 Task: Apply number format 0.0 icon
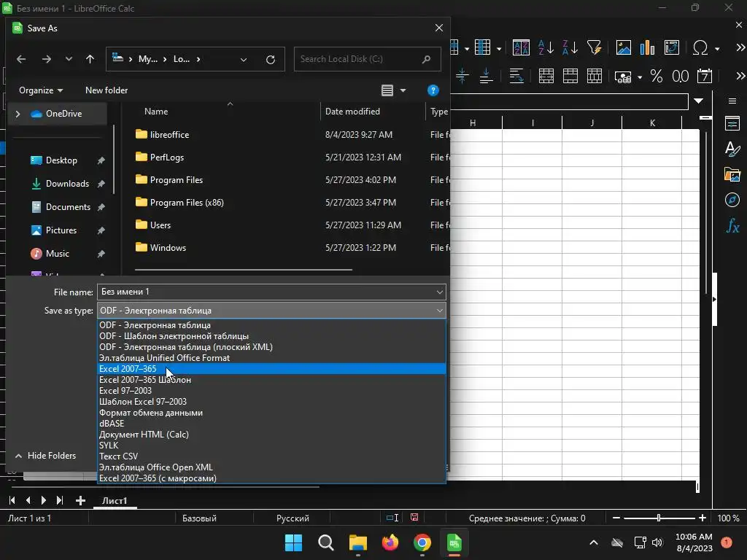(681, 76)
